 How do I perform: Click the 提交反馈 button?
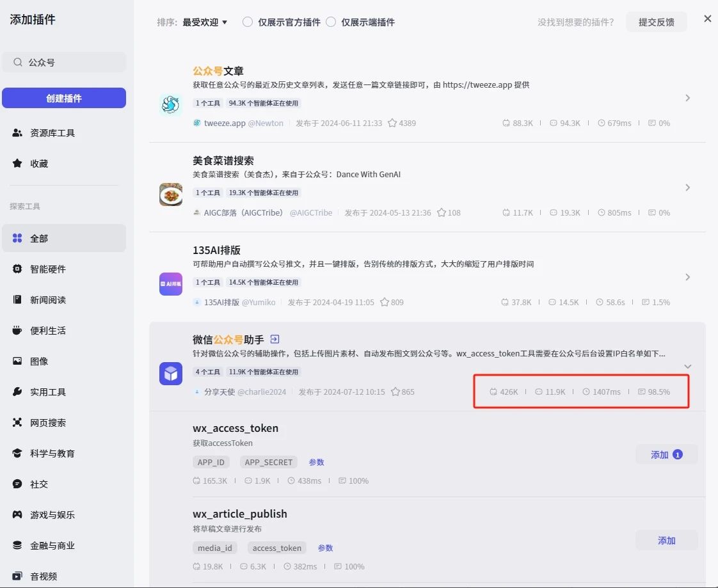pyautogui.click(x=656, y=22)
